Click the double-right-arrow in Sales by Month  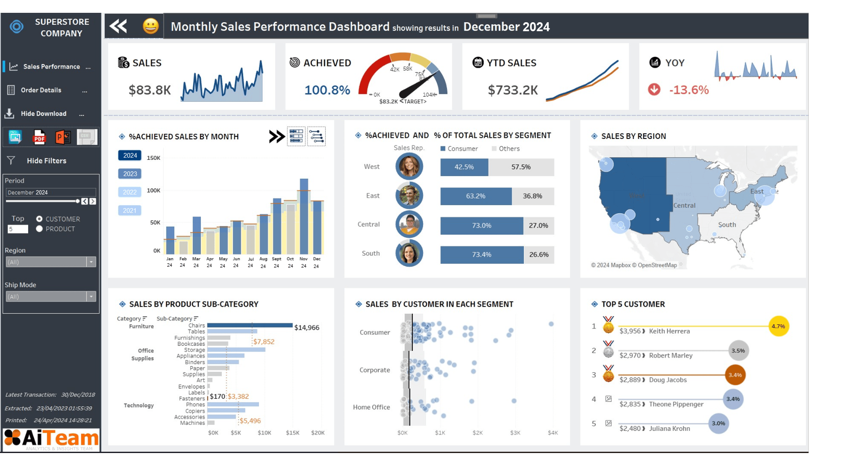(x=277, y=137)
